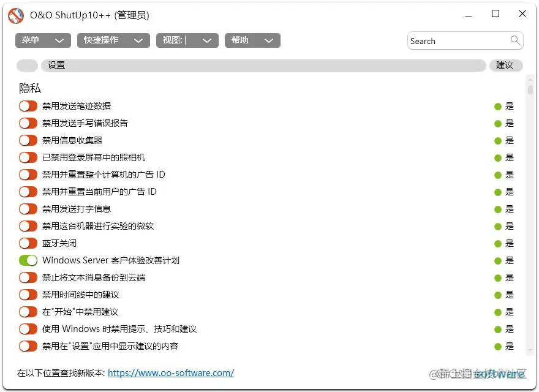Close the O&O ShutUp10++ window
This screenshot has width=539, height=392.
(522, 13)
